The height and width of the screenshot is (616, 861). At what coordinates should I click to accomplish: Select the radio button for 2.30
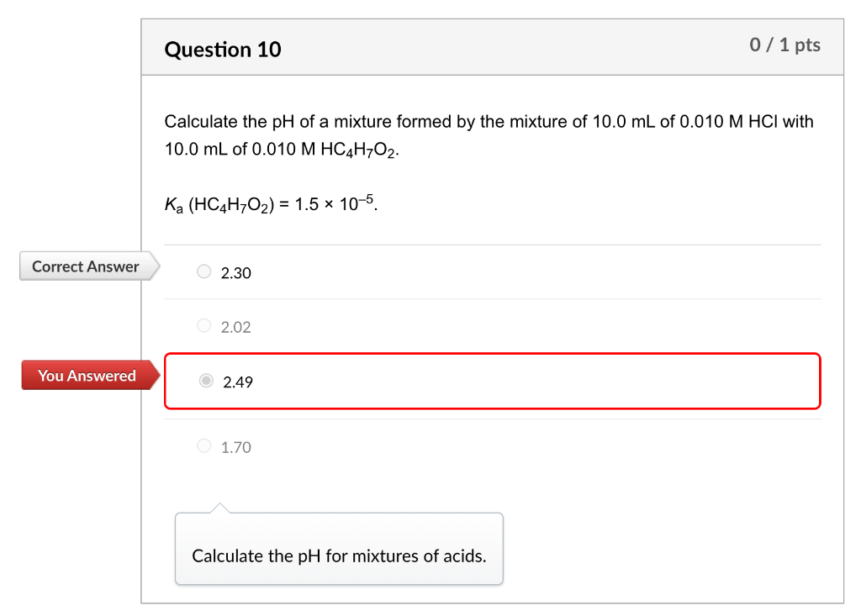click(203, 271)
